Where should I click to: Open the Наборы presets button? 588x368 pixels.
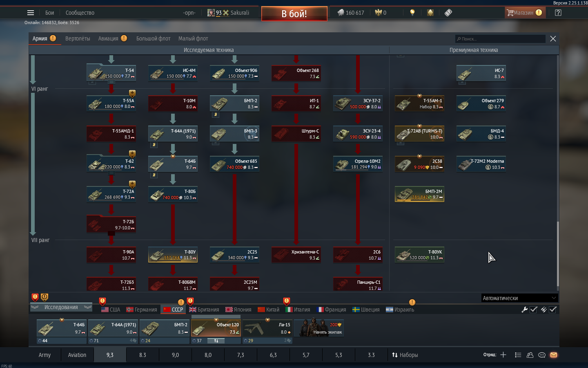[x=405, y=355]
